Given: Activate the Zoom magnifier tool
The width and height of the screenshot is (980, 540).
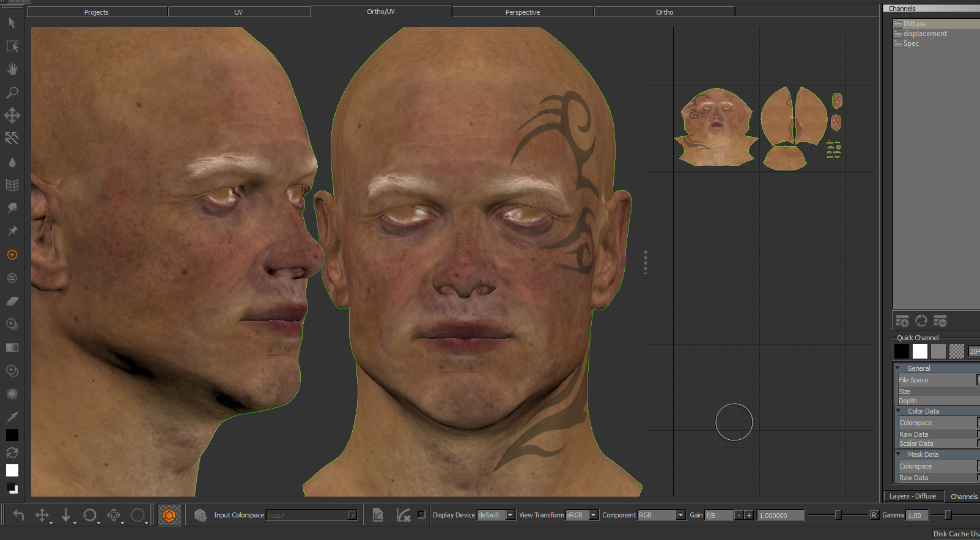Looking at the screenshot, I should click(x=12, y=93).
